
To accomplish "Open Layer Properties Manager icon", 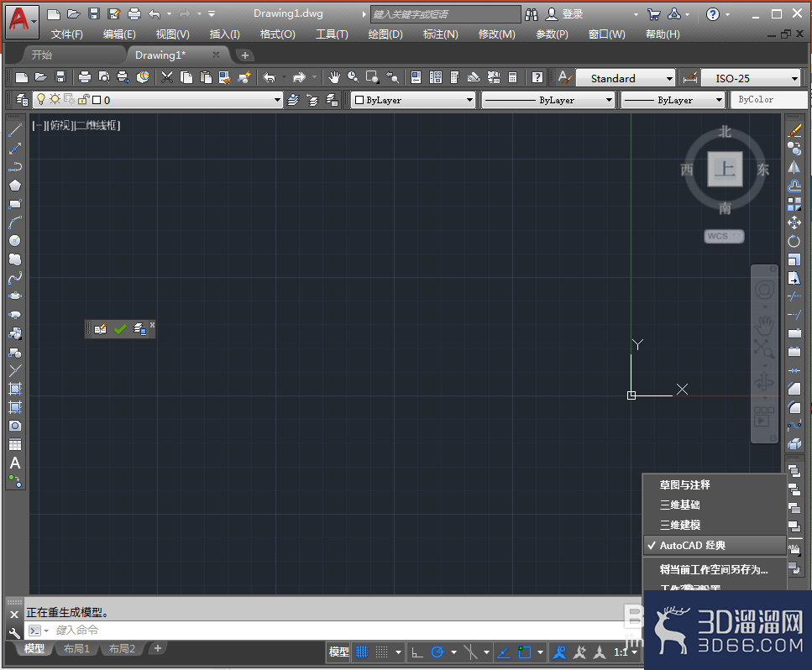I will pyautogui.click(x=22, y=99).
